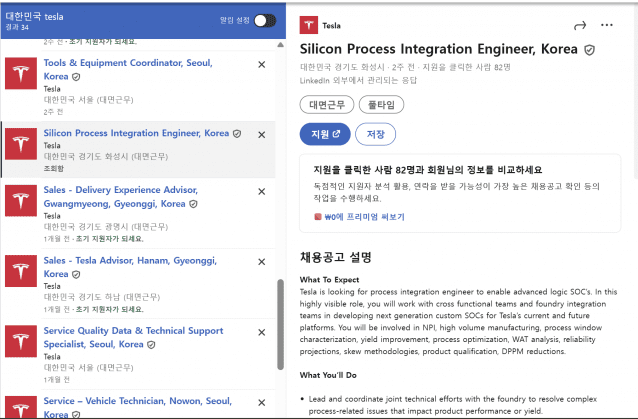Select the 대면근무 on-site tag

click(325, 104)
